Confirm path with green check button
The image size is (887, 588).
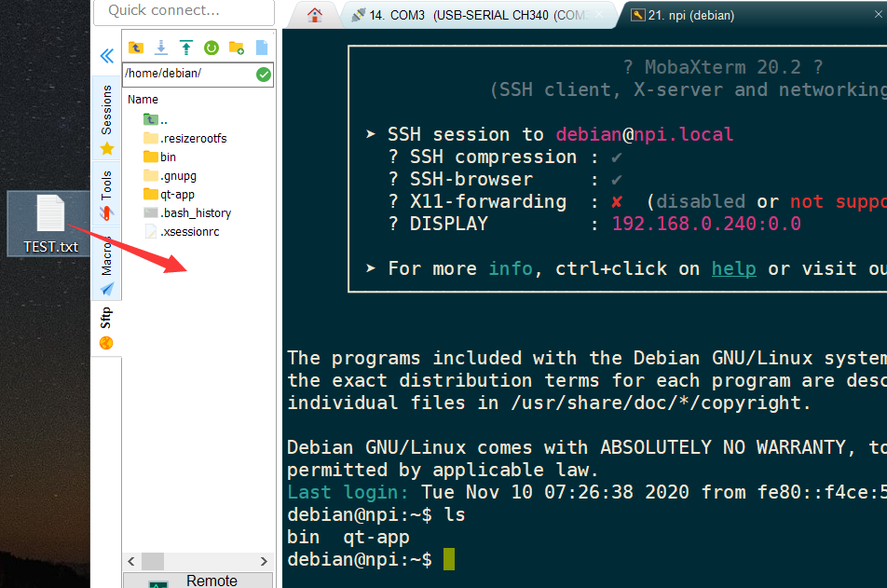point(264,75)
